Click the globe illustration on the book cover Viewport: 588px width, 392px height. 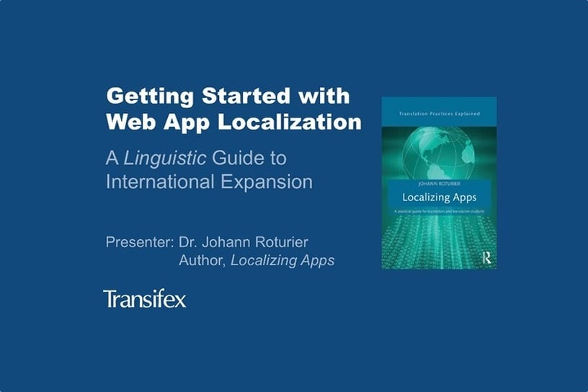click(439, 154)
